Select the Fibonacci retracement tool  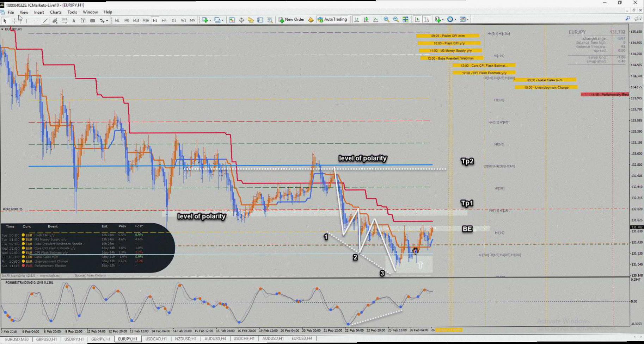(x=65, y=21)
